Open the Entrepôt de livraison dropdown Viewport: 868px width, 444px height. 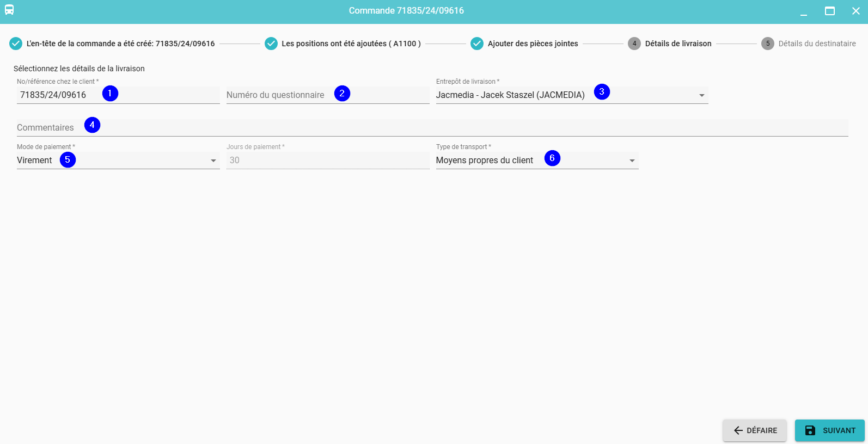[x=701, y=95]
